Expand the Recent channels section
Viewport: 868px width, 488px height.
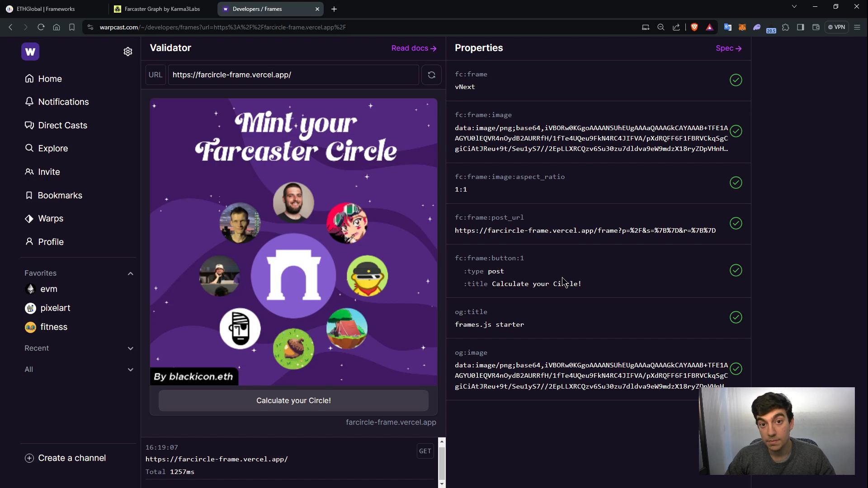pyautogui.click(x=130, y=348)
